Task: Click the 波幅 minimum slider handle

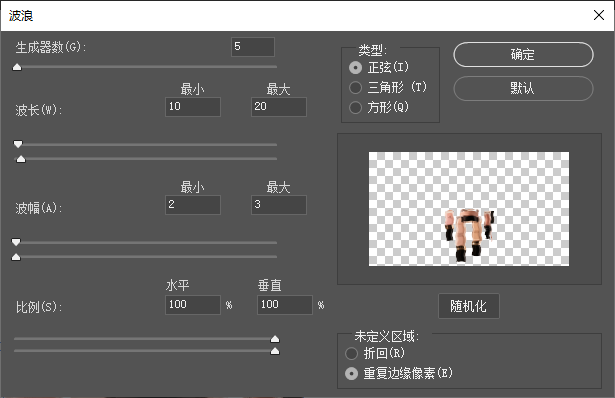Action: tap(16, 242)
